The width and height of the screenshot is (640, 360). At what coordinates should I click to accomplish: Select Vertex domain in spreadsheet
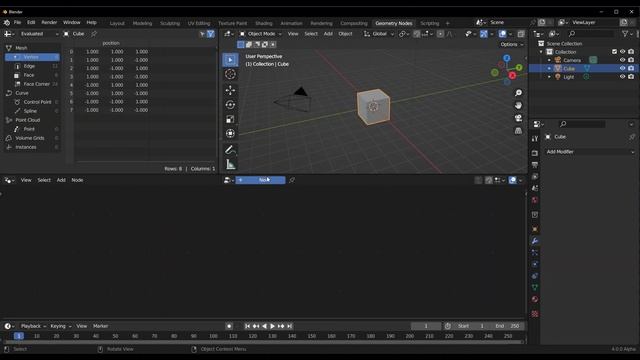click(x=32, y=57)
